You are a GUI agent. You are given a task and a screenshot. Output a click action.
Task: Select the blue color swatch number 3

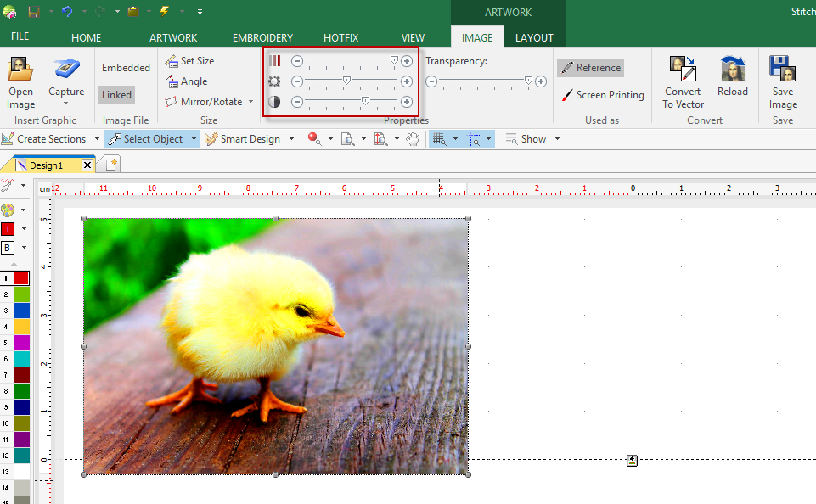pos(21,311)
